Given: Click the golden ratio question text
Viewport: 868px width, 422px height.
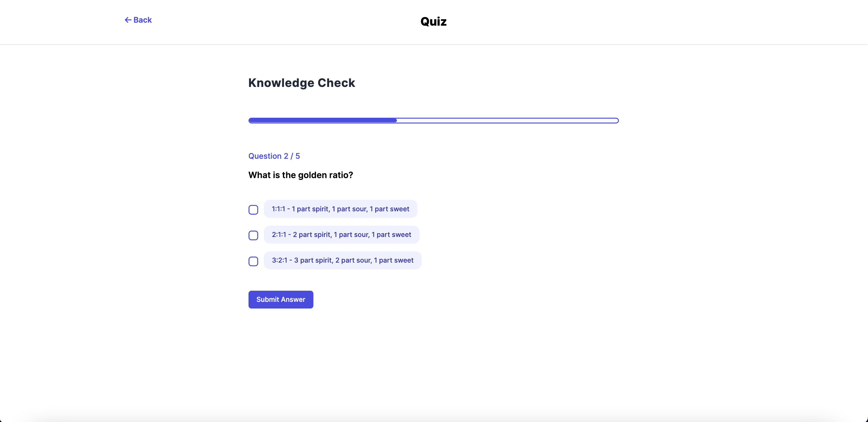Looking at the screenshot, I should point(301,175).
